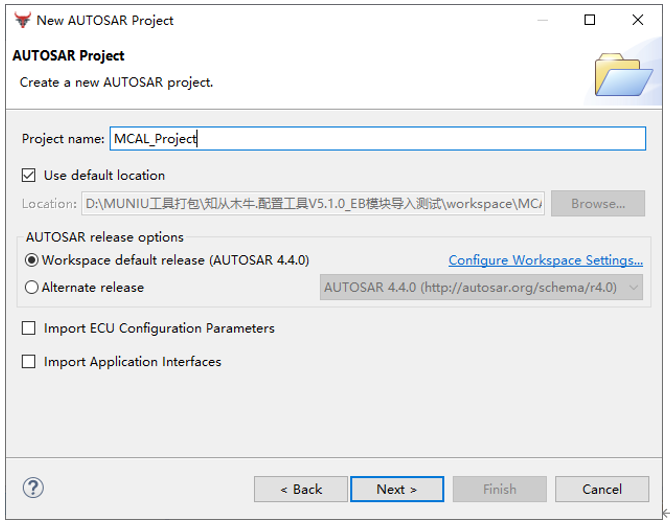Uncheck Use default location
This screenshot has width=670, height=524.
coord(29,175)
